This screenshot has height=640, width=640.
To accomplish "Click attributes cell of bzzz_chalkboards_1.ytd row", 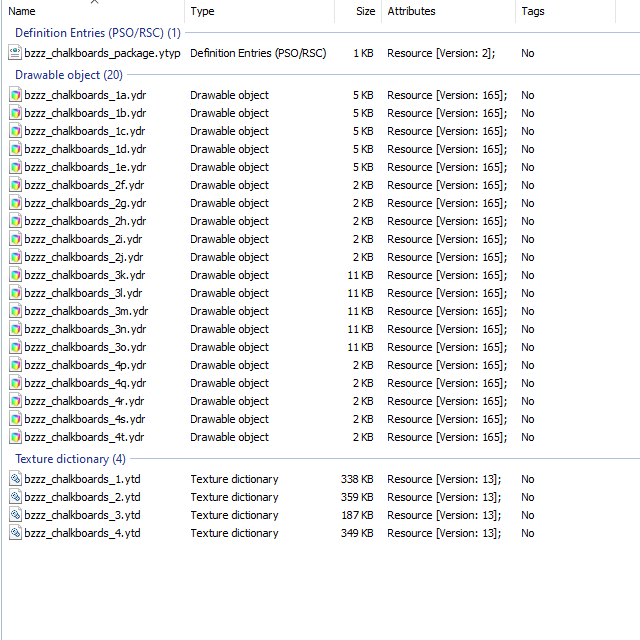I will (x=444, y=479).
